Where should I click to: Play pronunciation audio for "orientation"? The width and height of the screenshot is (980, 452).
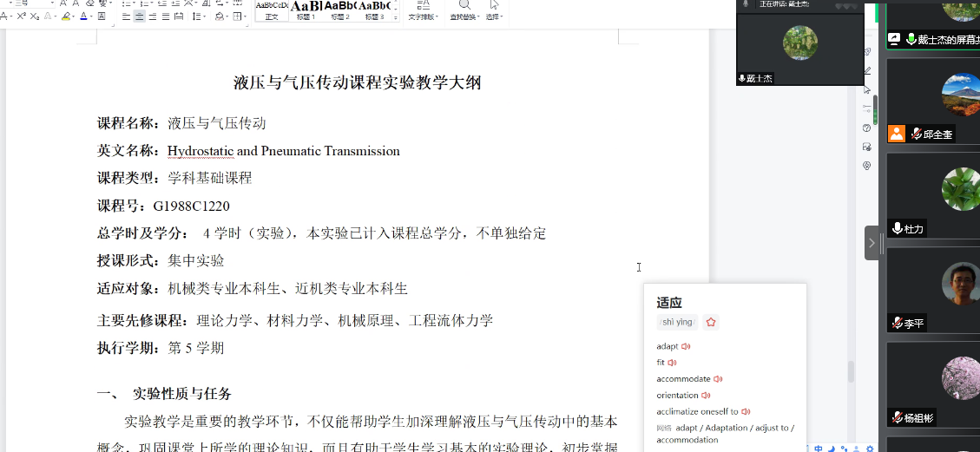[706, 396]
